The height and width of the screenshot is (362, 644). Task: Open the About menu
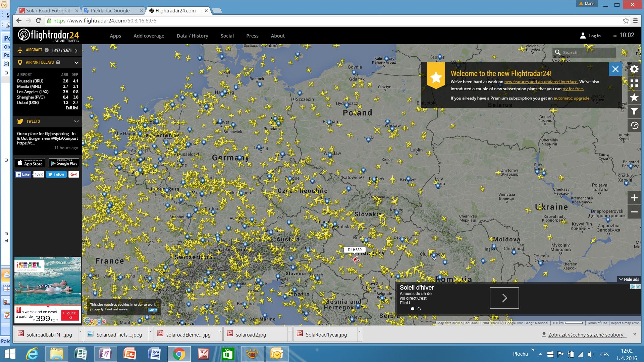[x=278, y=36]
